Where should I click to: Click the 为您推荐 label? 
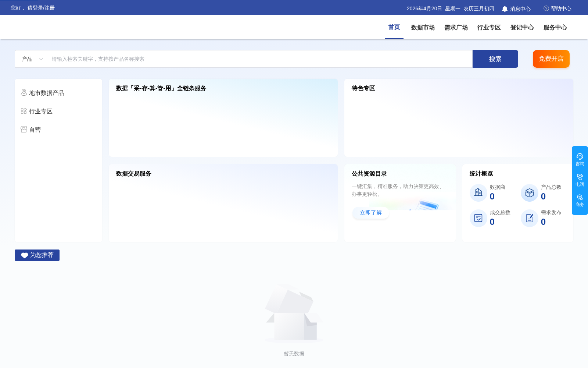coord(42,255)
